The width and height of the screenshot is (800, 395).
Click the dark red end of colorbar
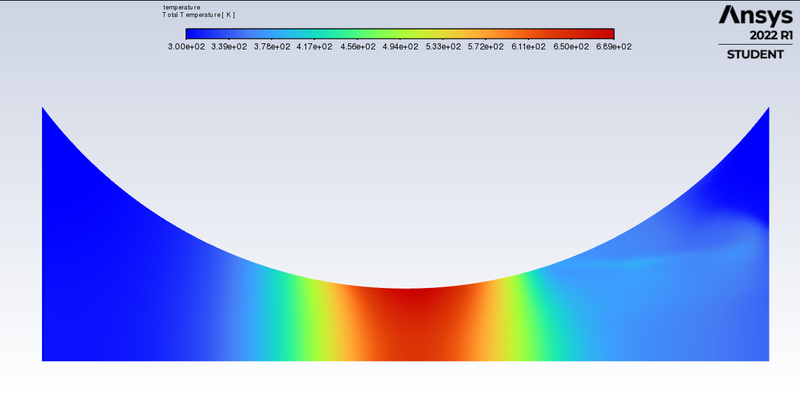pyautogui.click(x=605, y=34)
